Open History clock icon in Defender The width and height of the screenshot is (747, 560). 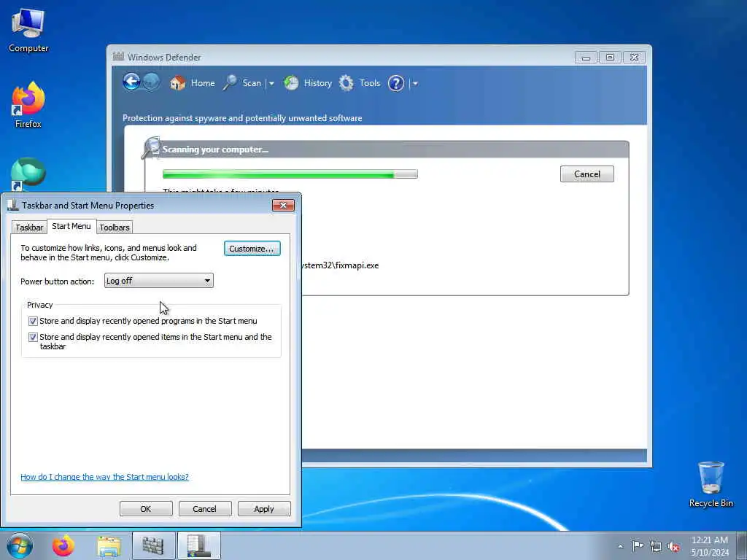pyautogui.click(x=291, y=83)
